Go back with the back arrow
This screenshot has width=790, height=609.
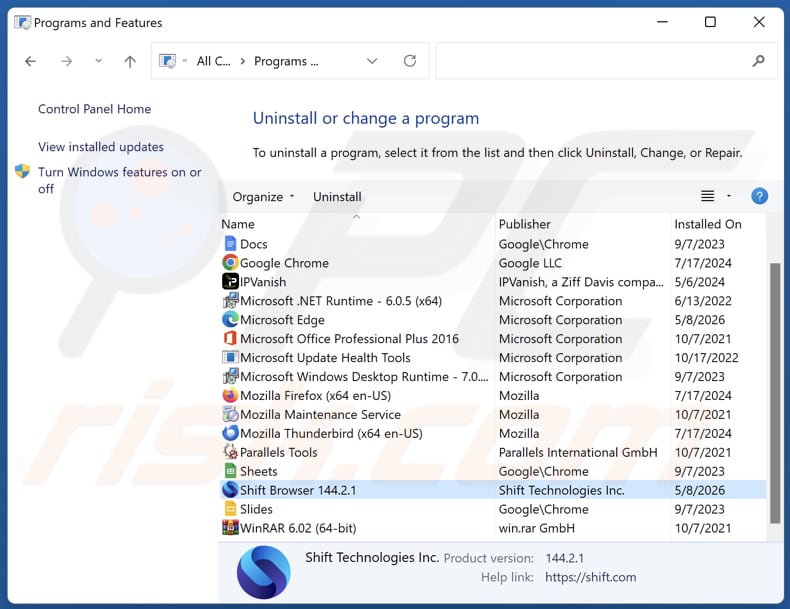pyautogui.click(x=30, y=61)
